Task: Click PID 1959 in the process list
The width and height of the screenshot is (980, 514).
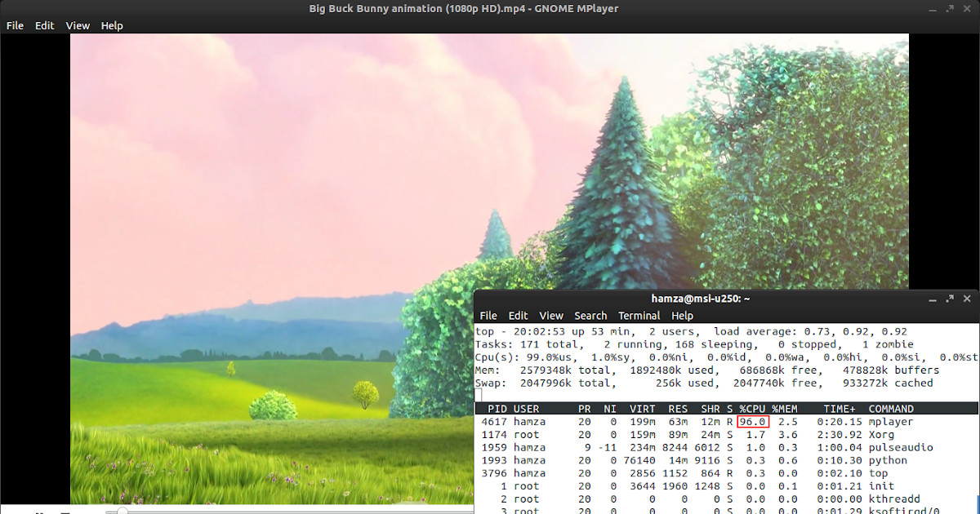Action: 494,448
